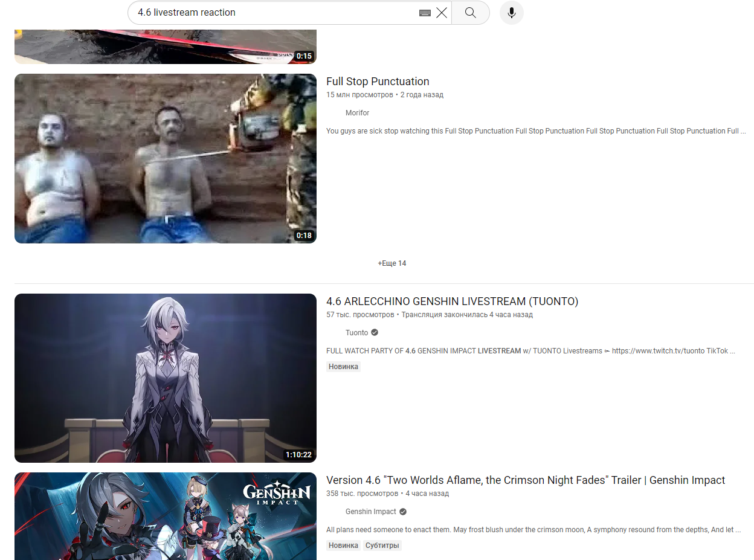Play the Genshin Impact trailer thumbnail
Image resolution: width=754 pixels, height=560 pixels.
tap(166, 516)
